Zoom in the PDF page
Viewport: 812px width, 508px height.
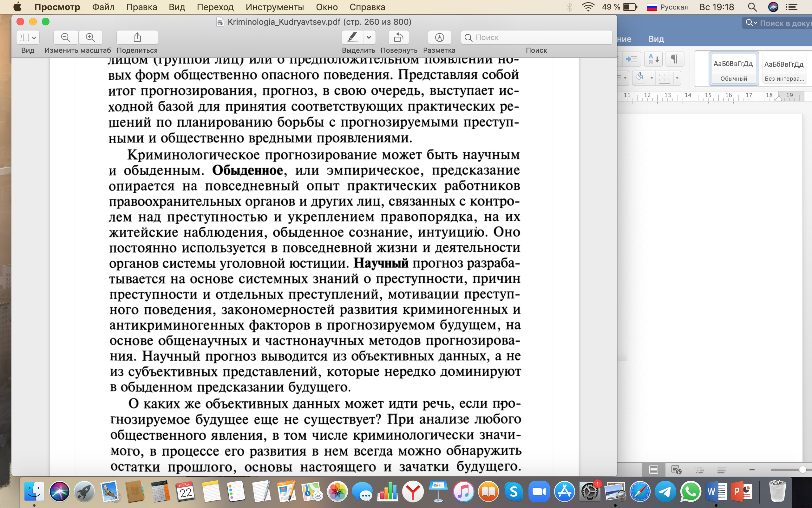[x=91, y=37]
